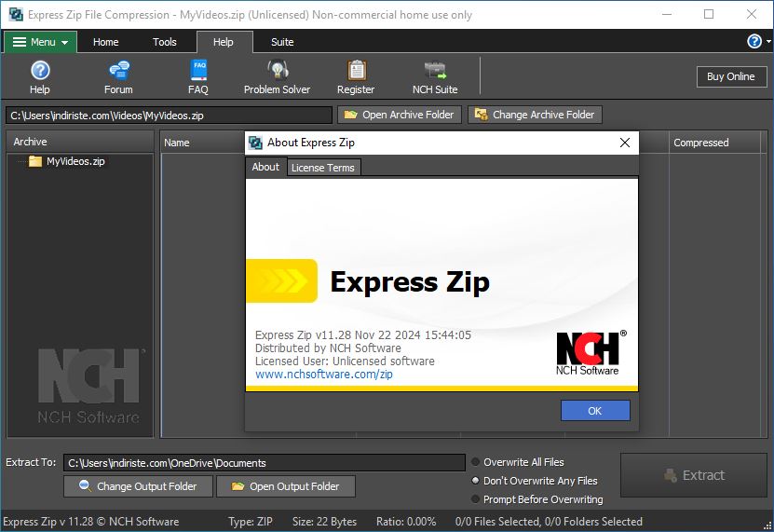Click OK in About dialog
This screenshot has height=532, width=774.
tap(595, 411)
